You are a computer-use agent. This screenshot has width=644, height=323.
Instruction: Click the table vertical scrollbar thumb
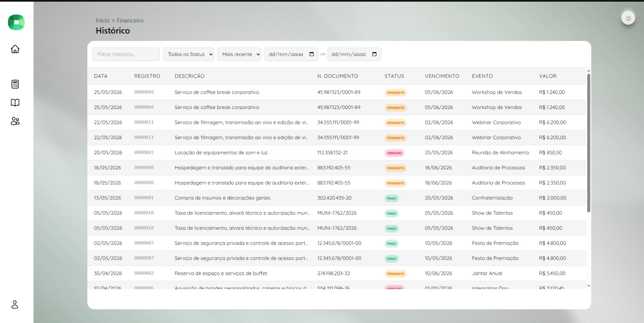click(588, 143)
